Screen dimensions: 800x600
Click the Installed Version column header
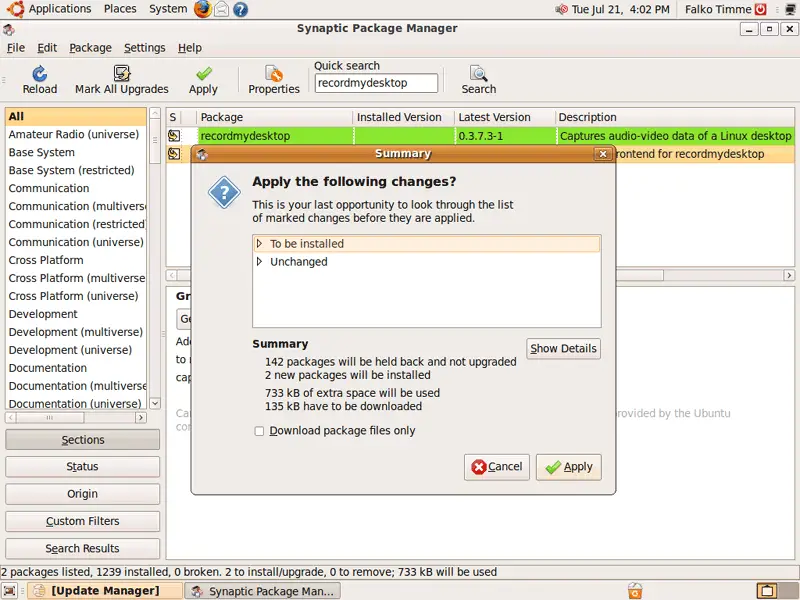(404, 117)
